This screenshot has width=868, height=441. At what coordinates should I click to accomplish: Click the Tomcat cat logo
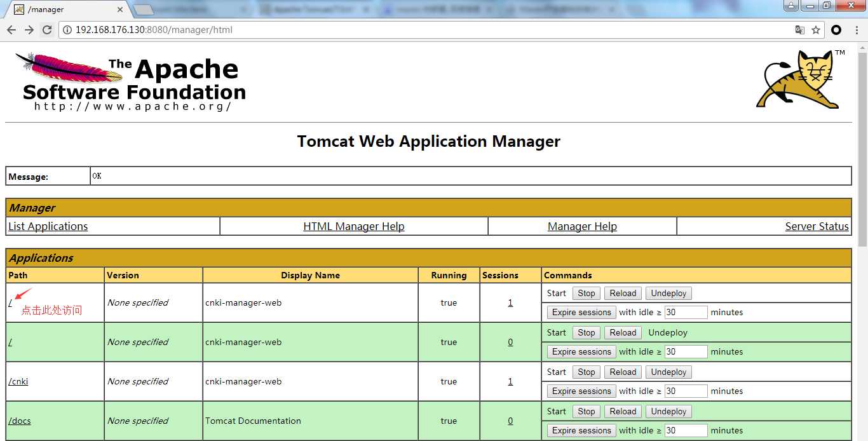799,79
